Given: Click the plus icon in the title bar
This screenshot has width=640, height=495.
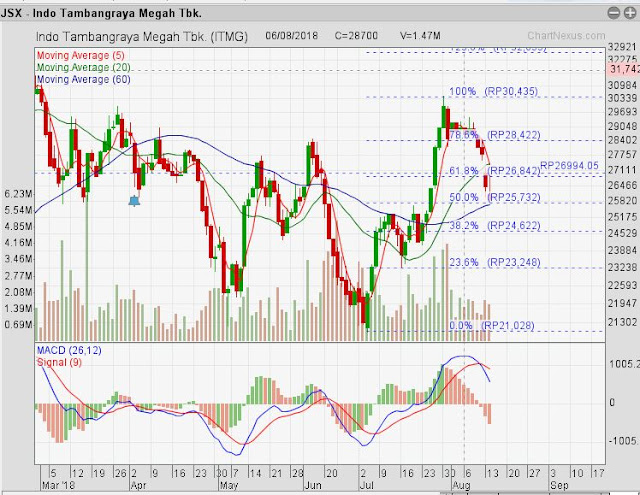Looking at the screenshot, I should [630, 13].
